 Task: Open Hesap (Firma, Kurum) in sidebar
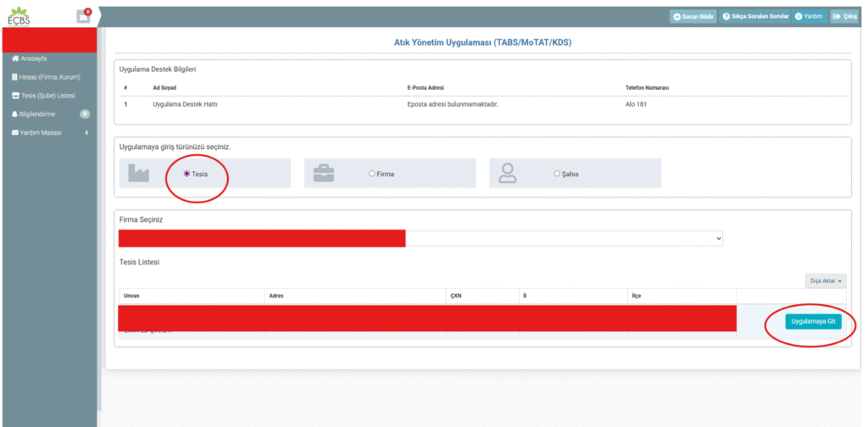pos(49,77)
